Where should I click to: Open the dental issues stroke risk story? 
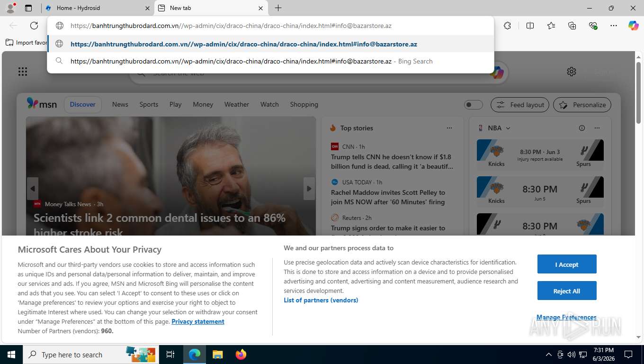click(160, 224)
